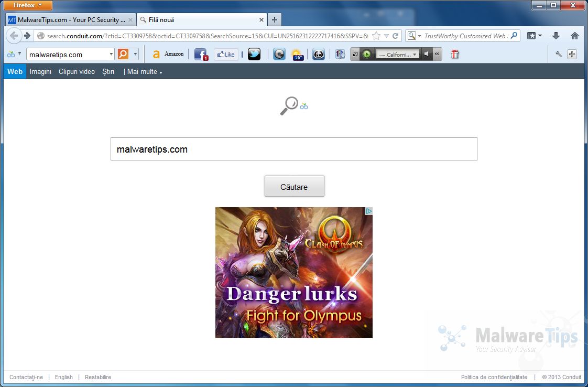588x387 pixels.
Task: Collapse the radio player with double arrows
Action: click(x=437, y=55)
